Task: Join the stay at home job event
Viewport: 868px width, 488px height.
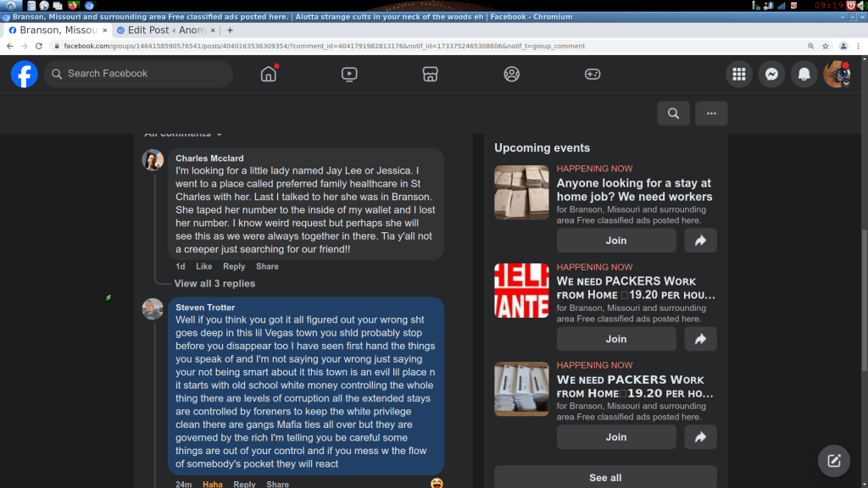Action: pos(616,241)
